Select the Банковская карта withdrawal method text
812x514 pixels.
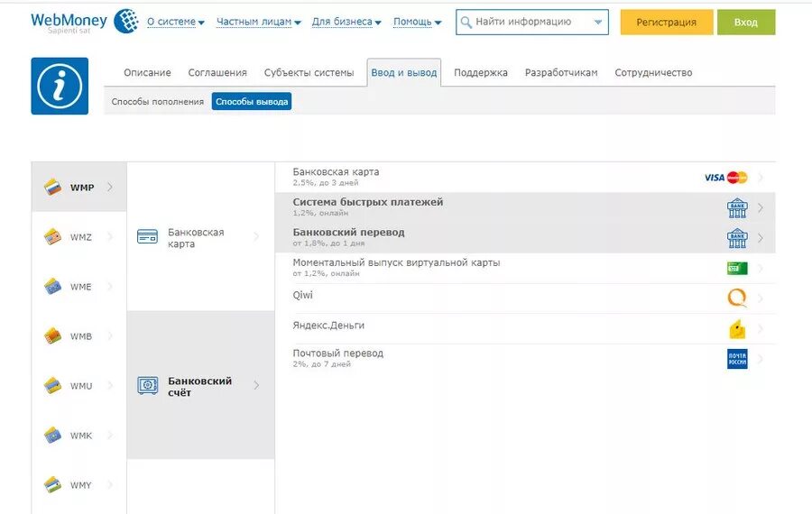point(336,172)
